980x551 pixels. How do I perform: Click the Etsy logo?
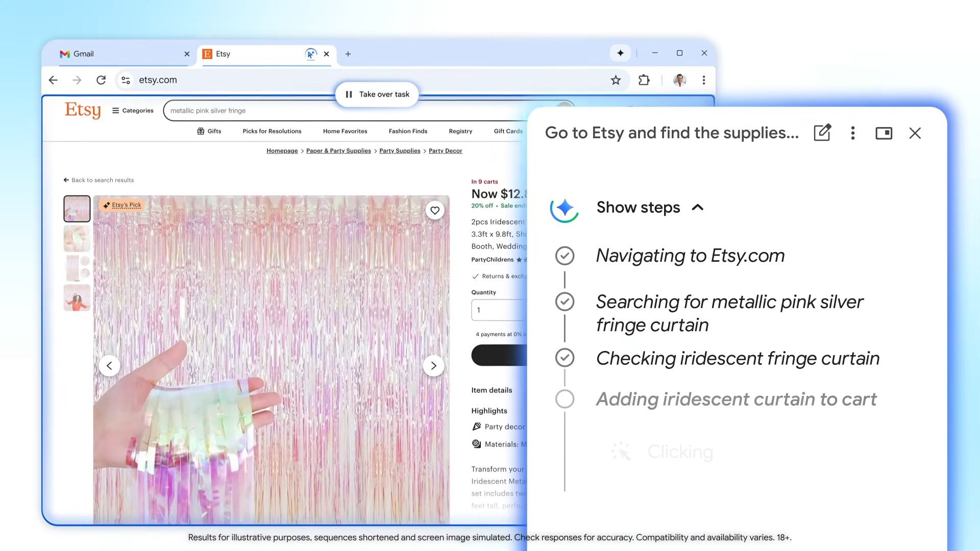click(82, 110)
